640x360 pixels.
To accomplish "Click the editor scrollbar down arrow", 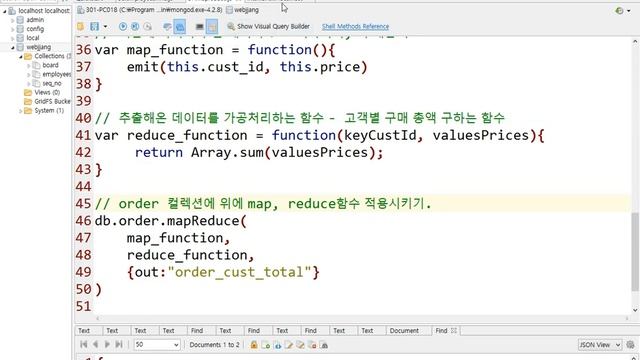I will (x=635, y=310).
